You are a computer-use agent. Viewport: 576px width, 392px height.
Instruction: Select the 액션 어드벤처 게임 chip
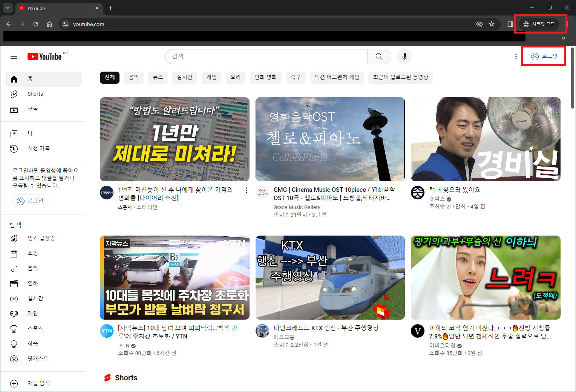pyautogui.click(x=337, y=77)
